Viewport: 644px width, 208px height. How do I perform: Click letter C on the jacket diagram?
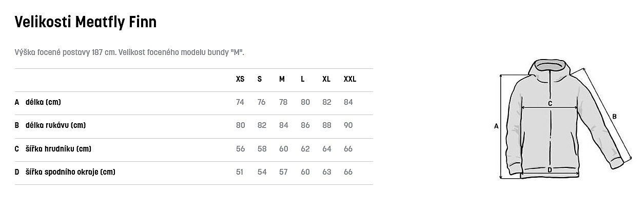[x=550, y=103]
